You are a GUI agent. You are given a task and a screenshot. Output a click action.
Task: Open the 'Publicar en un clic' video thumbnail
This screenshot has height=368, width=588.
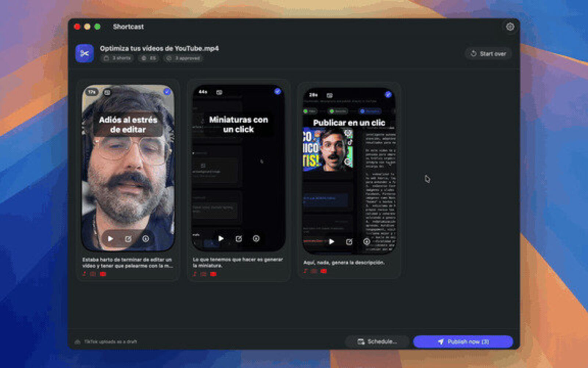[349, 170]
